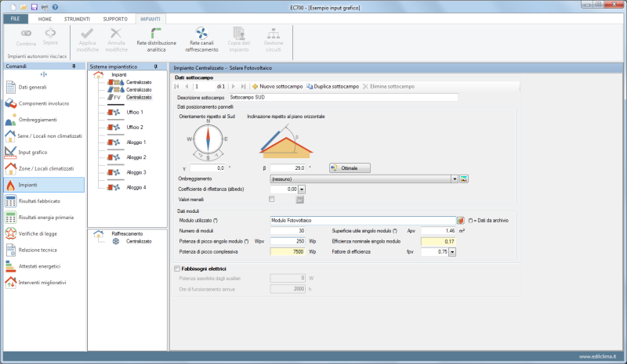Image resolution: width=627 pixels, height=364 pixels.
Task: Click the compass orientation dial
Action: (x=208, y=141)
